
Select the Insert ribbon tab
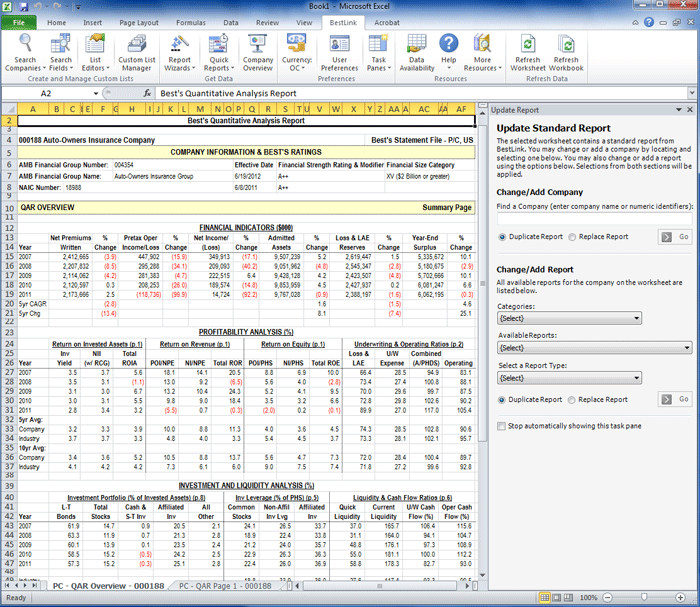[x=92, y=22]
